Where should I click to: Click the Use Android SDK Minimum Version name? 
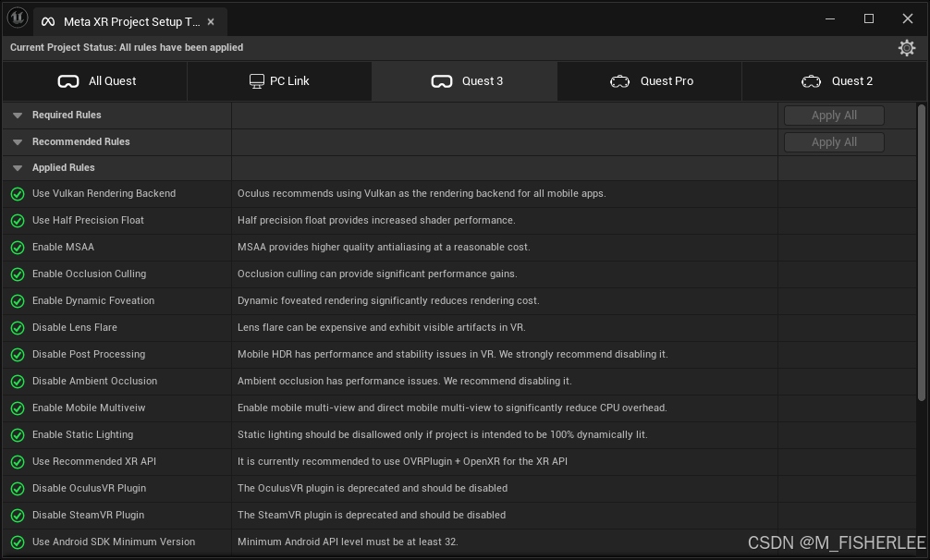(114, 542)
